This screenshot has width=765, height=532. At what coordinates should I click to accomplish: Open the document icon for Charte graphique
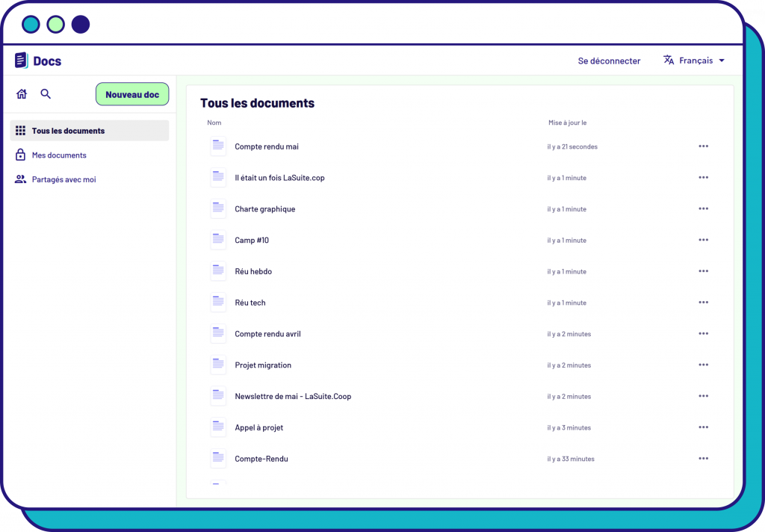click(218, 208)
